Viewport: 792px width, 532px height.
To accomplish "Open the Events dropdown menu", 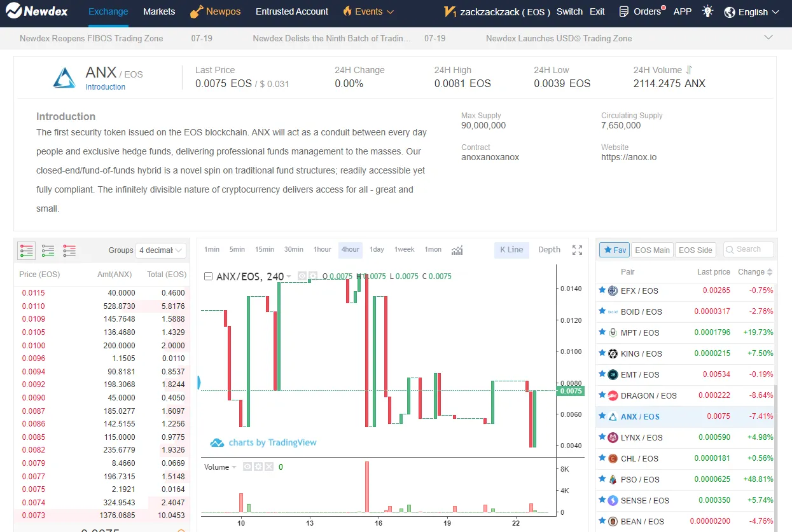I will click(368, 11).
